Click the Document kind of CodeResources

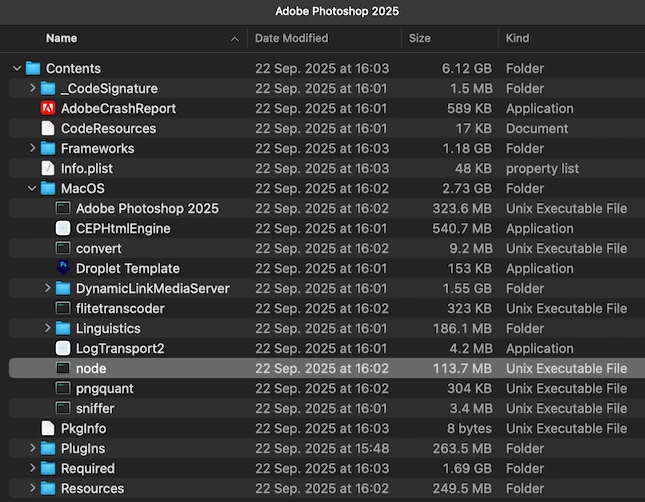pyautogui.click(x=537, y=128)
